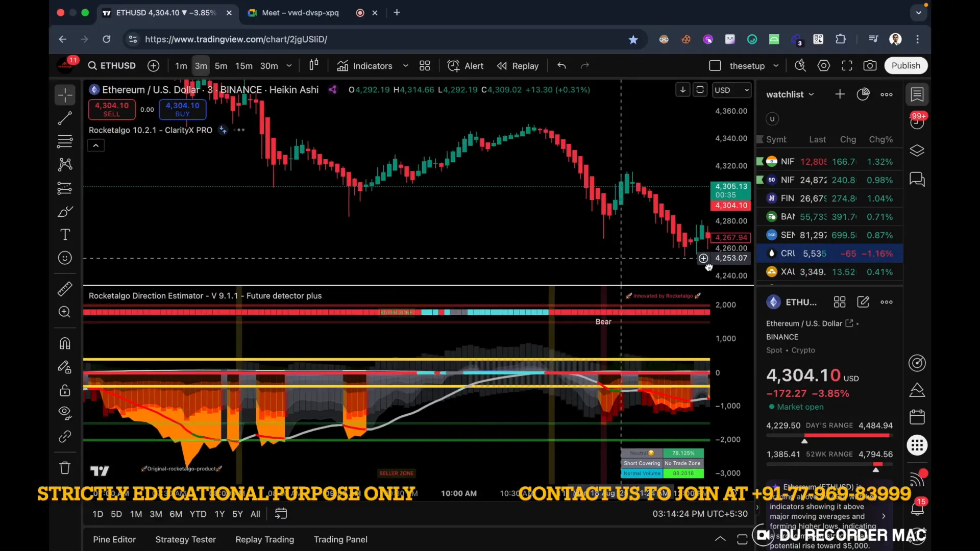Open forecasting and measurement tools
Screen dimensions: 980x551
[65, 188]
